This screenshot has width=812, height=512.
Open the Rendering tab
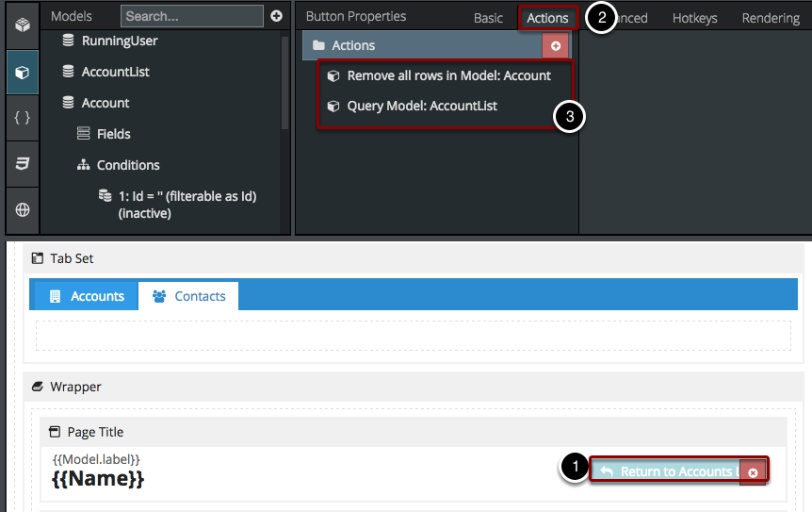coord(770,18)
